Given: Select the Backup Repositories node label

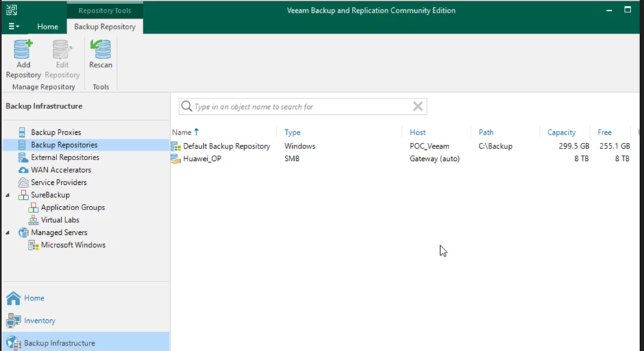Looking at the screenshot, I should tap(64, 145).
